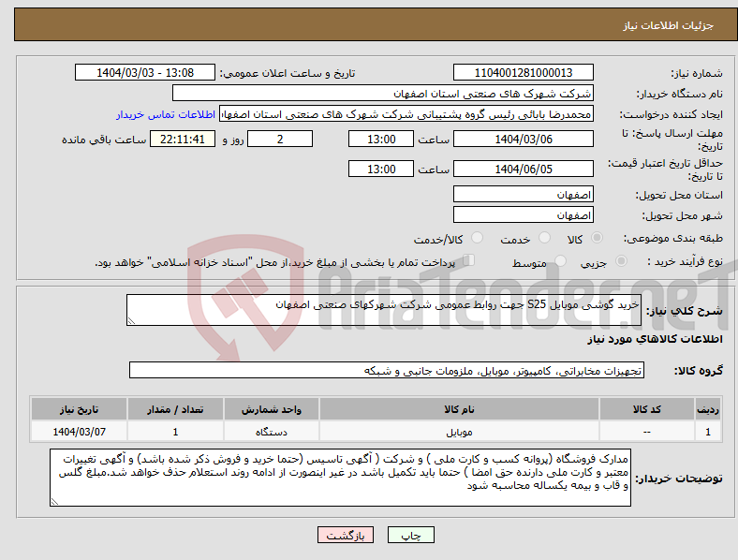Viewport: 738px width, 560px height.
Task: Click the واحد شمارش column header
Action: click(272, 409)
